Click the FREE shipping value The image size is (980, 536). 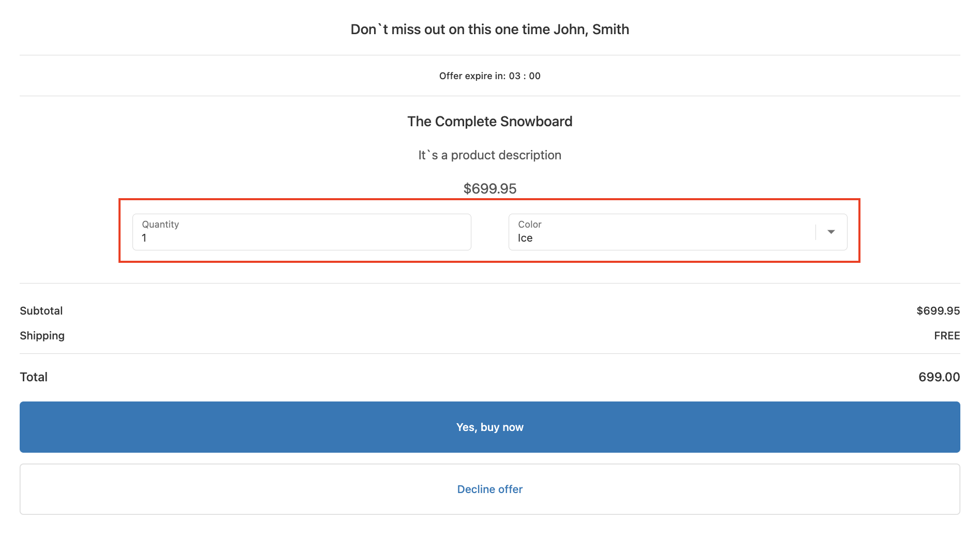click(x=946, y=336)
